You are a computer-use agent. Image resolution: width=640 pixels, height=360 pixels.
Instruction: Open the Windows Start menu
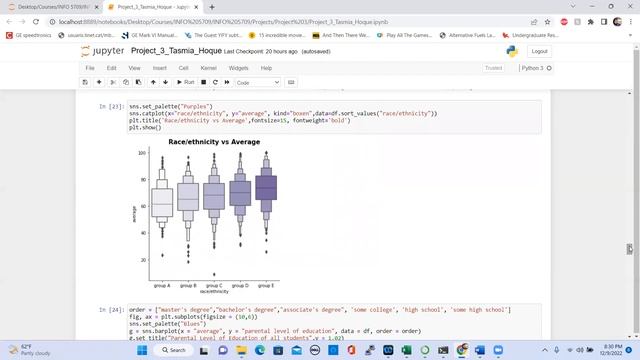pos(142,350)
